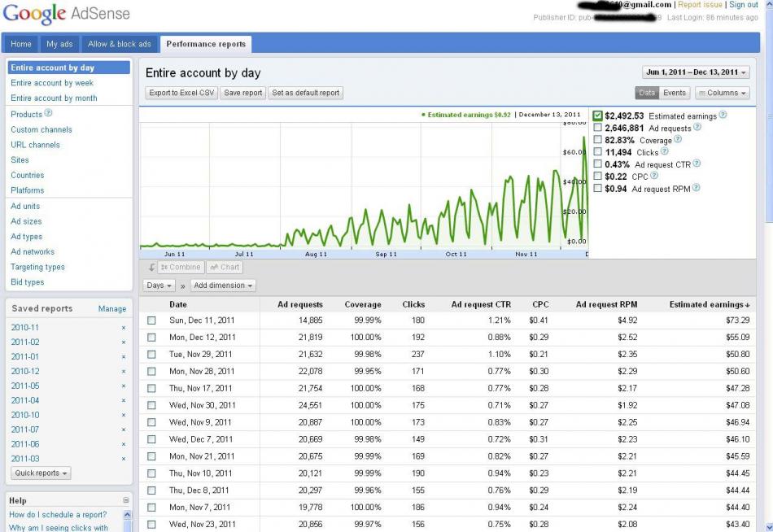Click the Save report button
The height and width of the screenshot is (532, 773).
(243, 93)
